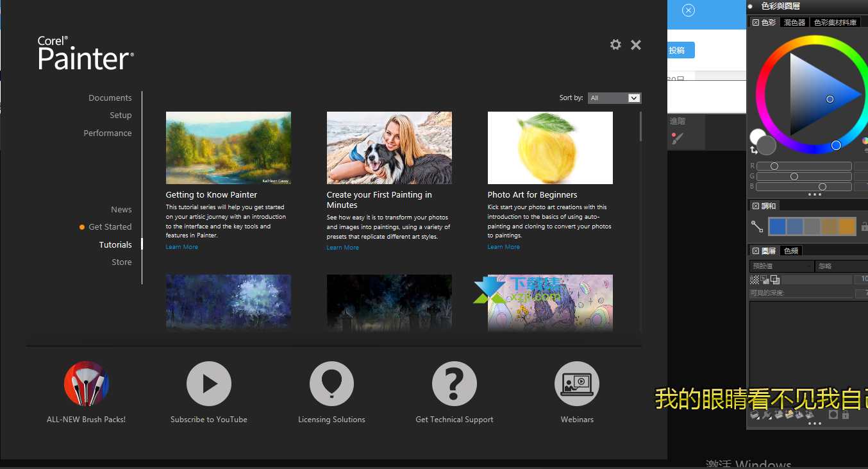
Task: Open the Webinars icon
Action: click(x=577, y=384)
